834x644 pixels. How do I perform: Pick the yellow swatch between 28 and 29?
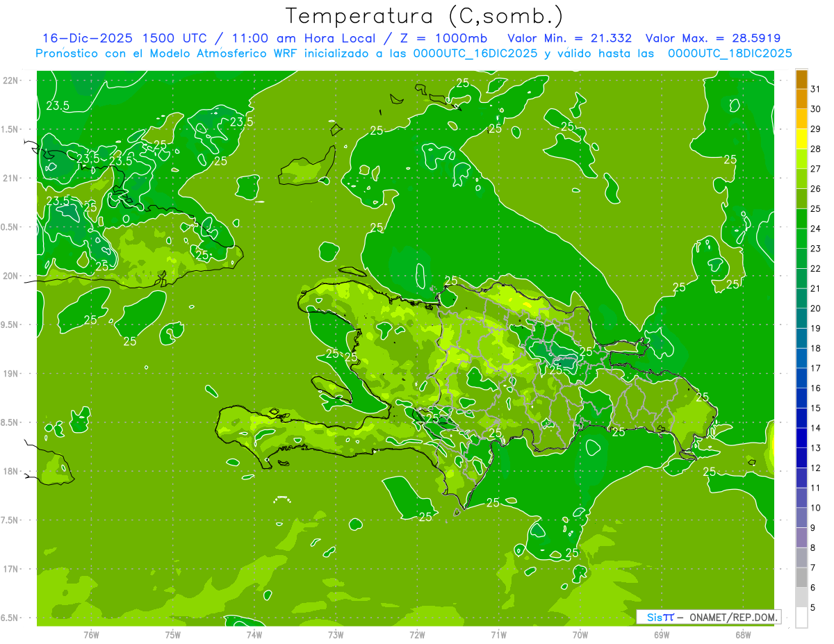(x=801, y=139)
